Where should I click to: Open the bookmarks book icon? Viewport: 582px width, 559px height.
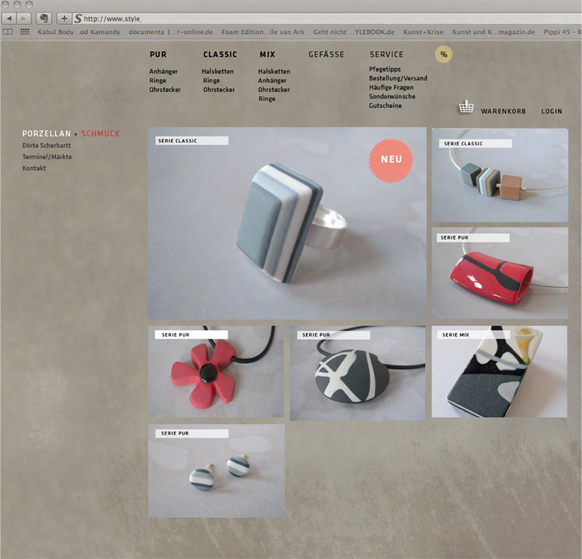click(8, 32)
